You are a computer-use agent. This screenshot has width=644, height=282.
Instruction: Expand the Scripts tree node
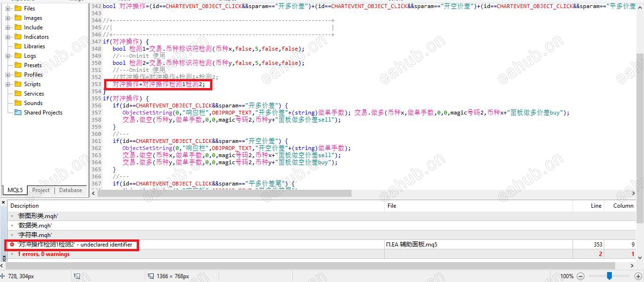pos(8,84)
